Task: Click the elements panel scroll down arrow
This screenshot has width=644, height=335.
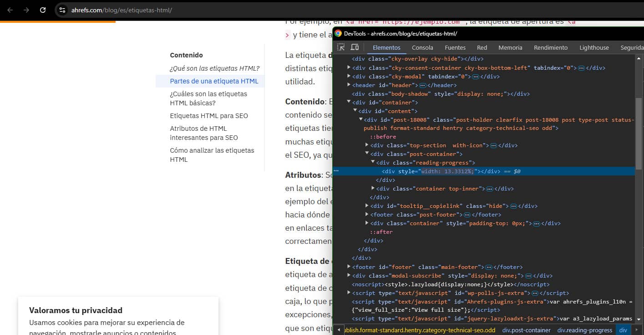Action: point(639,320)
